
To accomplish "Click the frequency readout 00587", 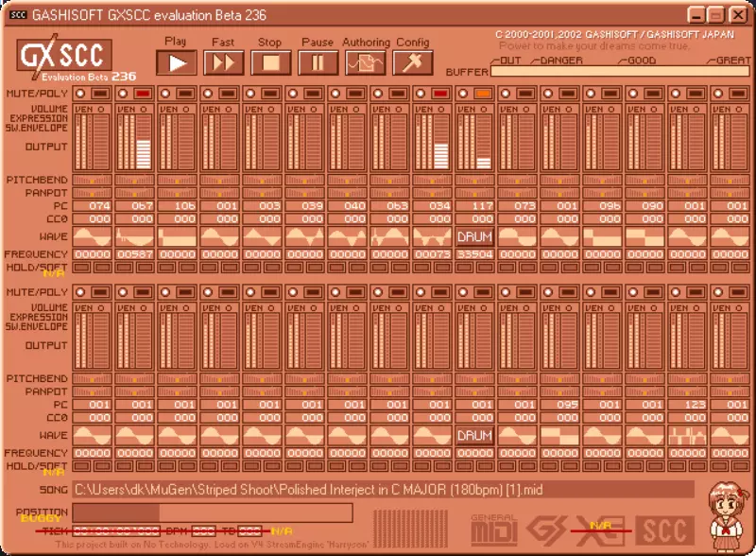I will 135,253.
